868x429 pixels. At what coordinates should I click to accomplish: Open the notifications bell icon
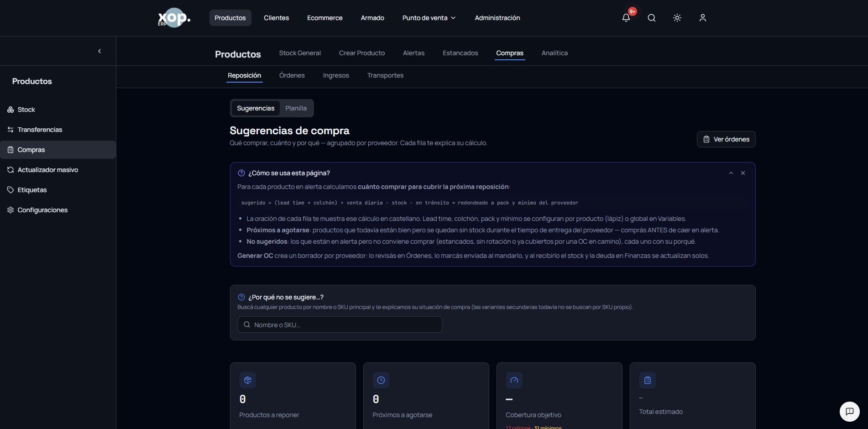(626, 18)
